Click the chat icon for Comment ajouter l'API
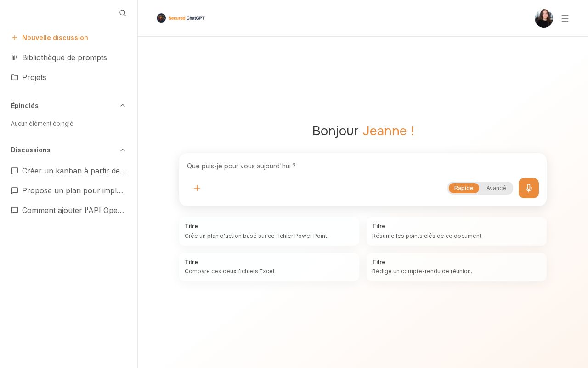The height and width of the screenshot is (368, 588). point(15,210)
